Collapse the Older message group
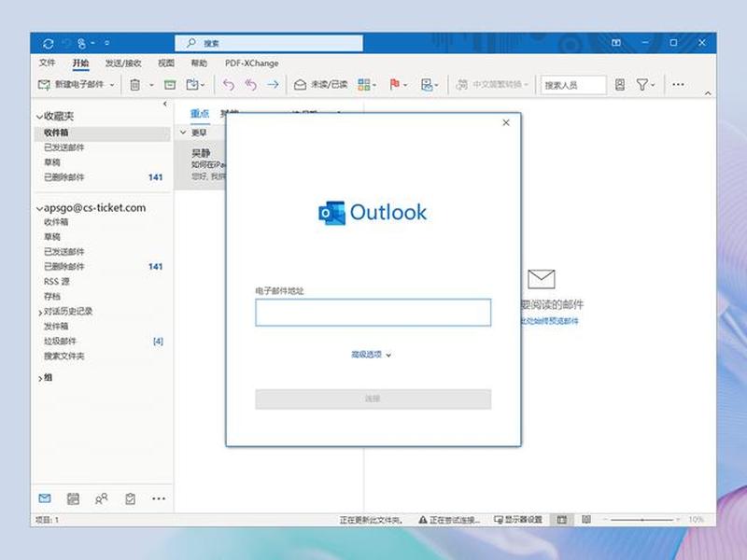 coord(183,133)
